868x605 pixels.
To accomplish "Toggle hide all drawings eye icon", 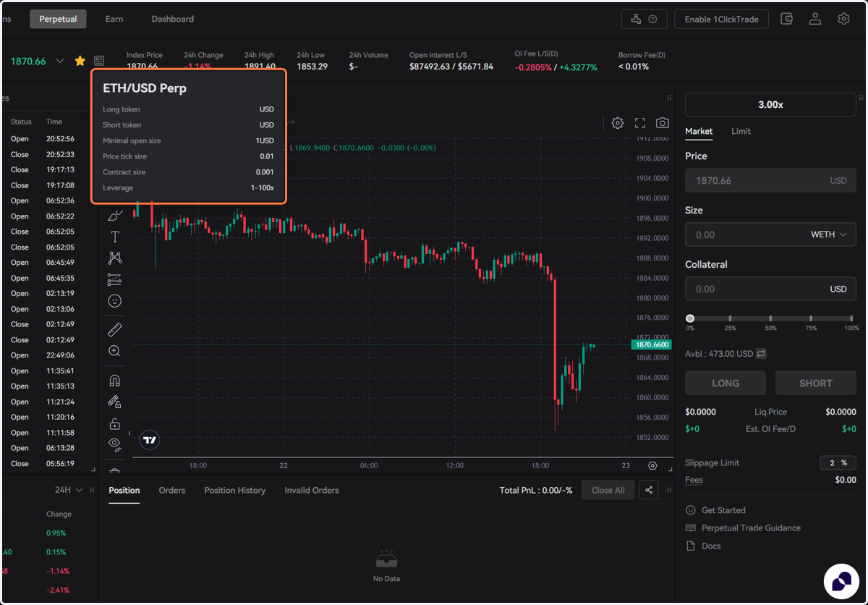I will click(x=115, y=444).
